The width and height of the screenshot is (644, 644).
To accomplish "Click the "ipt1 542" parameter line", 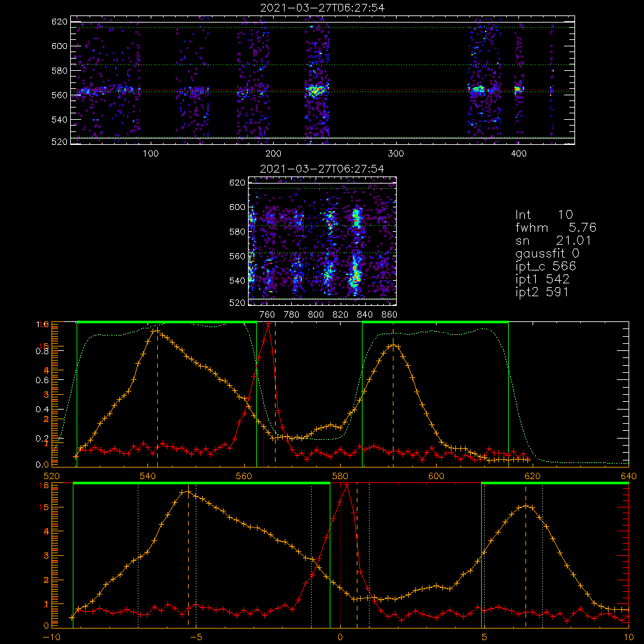I will (x=542, y=279).
